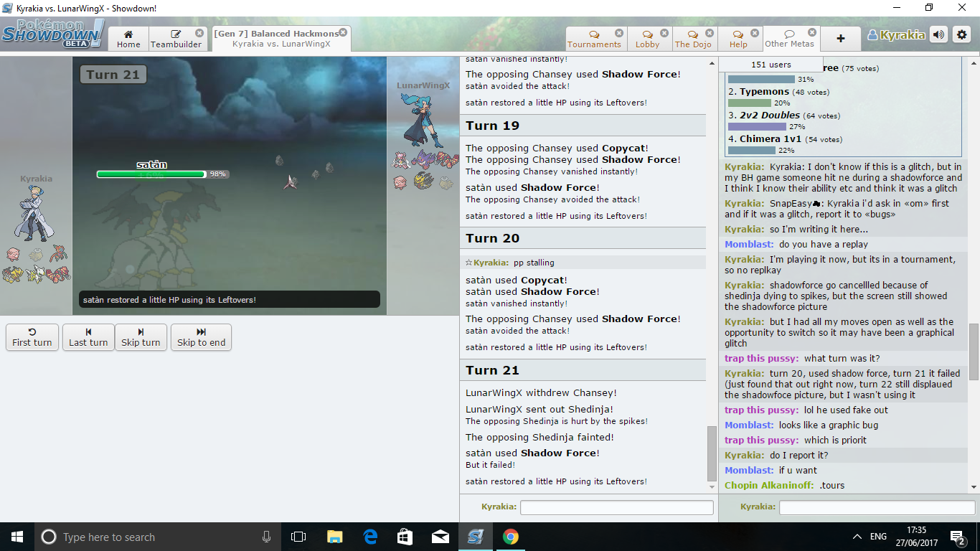The image size is (980, 551).
Task: Click Chansey icon in LunarWingX's team
Action: coord(400,182)
